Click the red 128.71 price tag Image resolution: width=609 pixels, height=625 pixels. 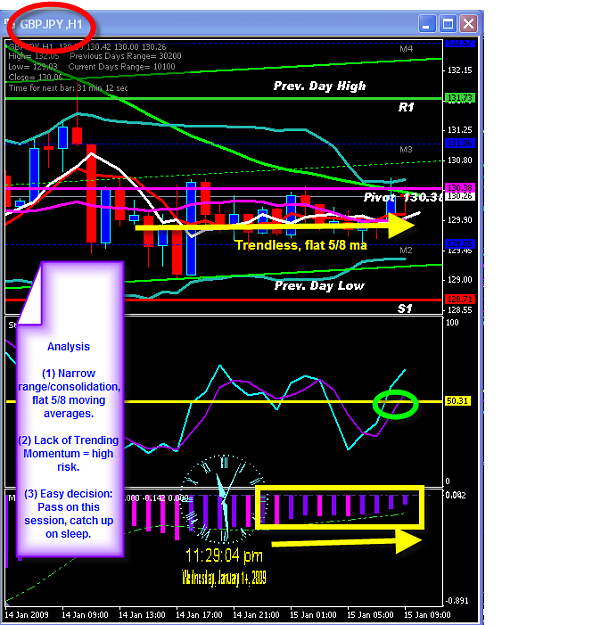coord(460,299)
